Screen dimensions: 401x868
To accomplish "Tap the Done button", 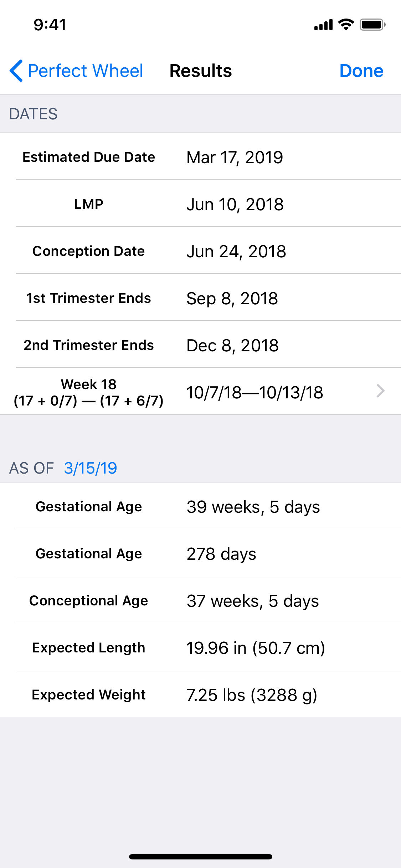I will tap(361, 71).
